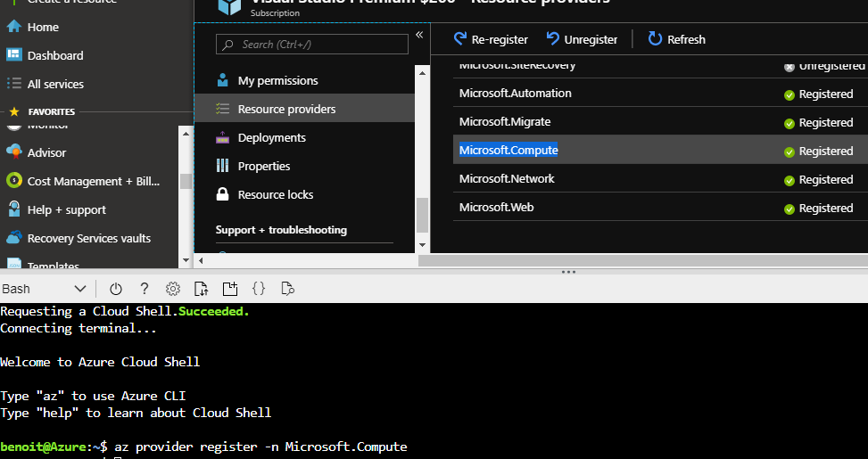Open Deployments in subscription menu
Image resolution: width=868 pixels, height=459 pixels.
coord(271,137)
